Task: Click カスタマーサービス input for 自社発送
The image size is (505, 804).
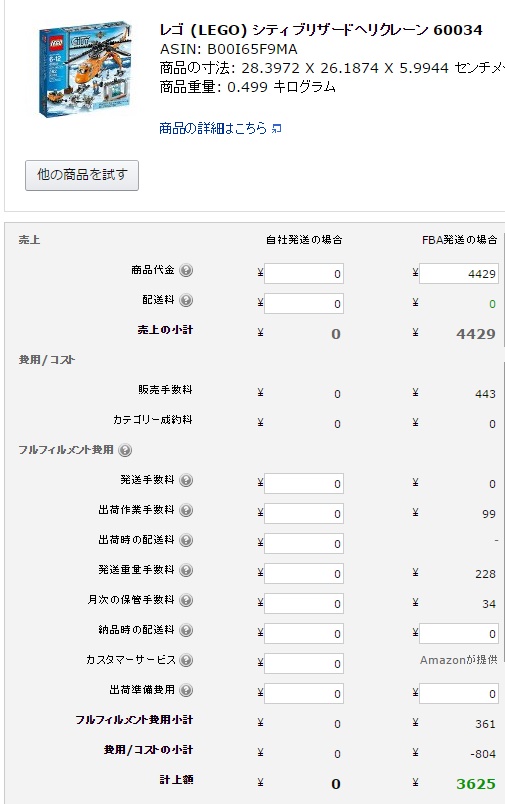Action: pos(304,664)
